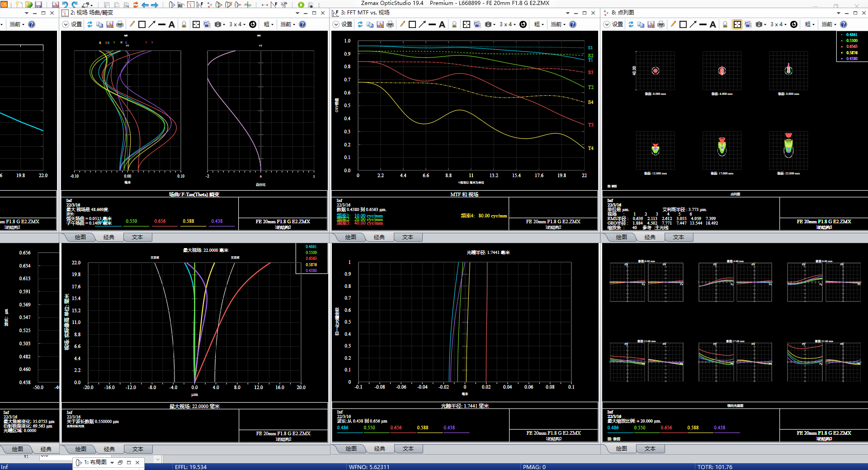Screen dimensions: 868x470
Task: Toggle active cursor in FFT MTF window
Action: point(467,24)
